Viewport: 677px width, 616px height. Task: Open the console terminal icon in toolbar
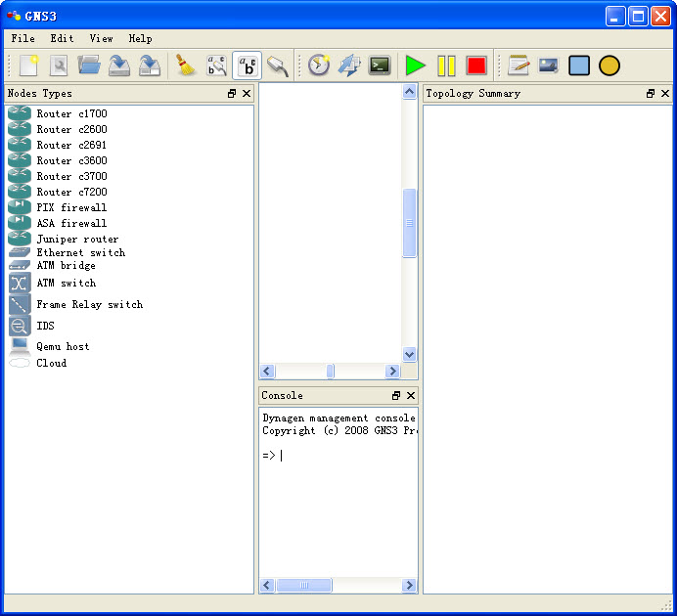click(380, 66)
